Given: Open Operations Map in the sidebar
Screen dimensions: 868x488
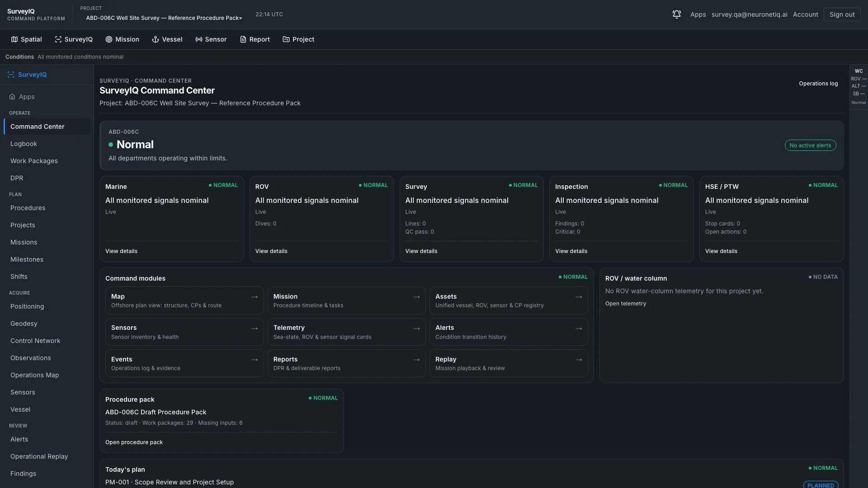Looking at the screenshot, I should (47, 375).
